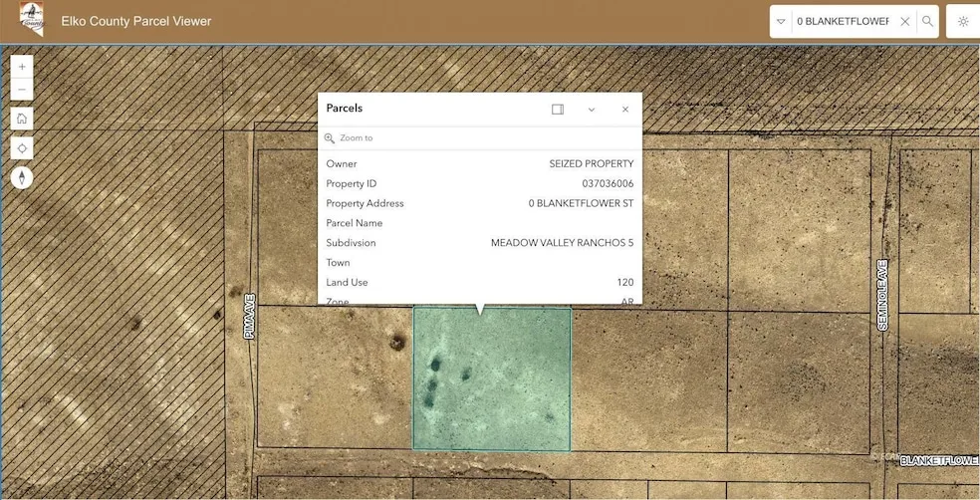The width and height of the screenshot is (980, 500).
Task: Click the Elko County Parcel Viewer title
Action: pos(136,21)
